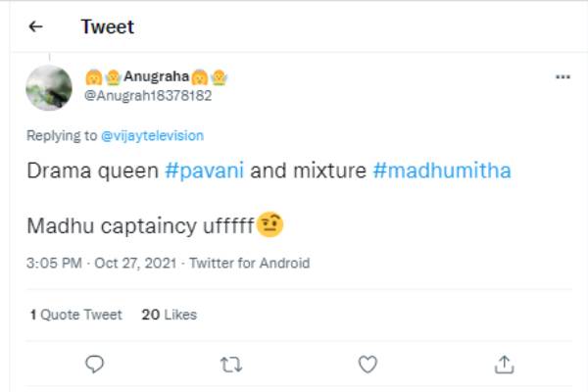
Task: View the 1 Quote Tweet
Action: coord(75,315)
